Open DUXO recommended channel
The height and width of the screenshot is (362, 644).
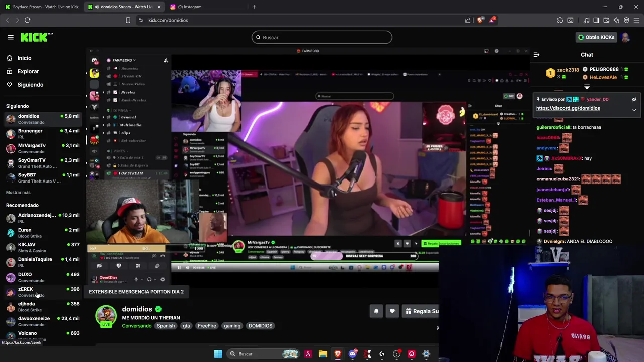[43, 277]
